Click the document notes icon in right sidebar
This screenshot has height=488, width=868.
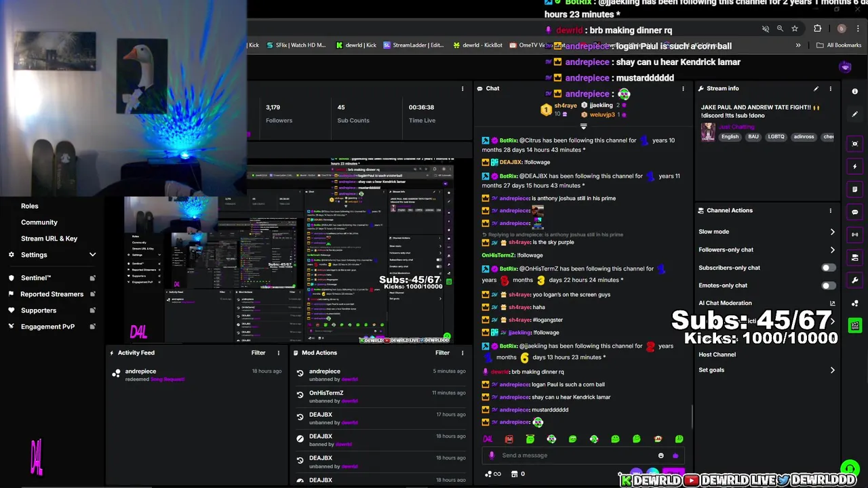854,189
